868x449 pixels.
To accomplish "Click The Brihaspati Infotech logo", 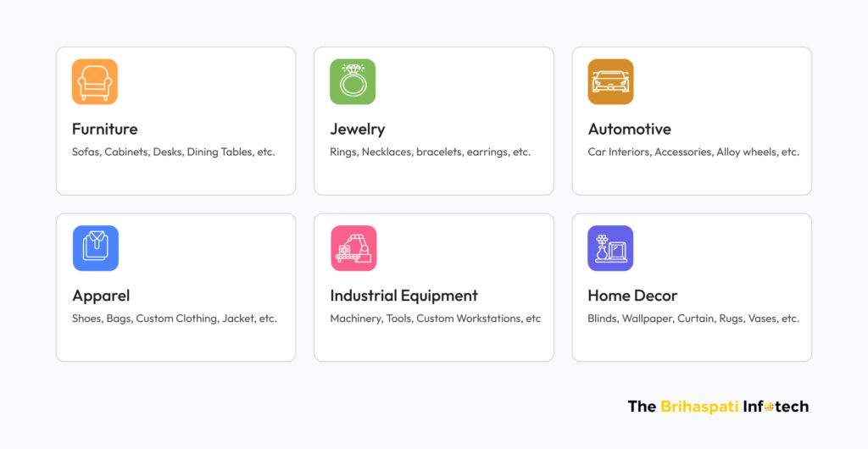I will pos(718,407).
